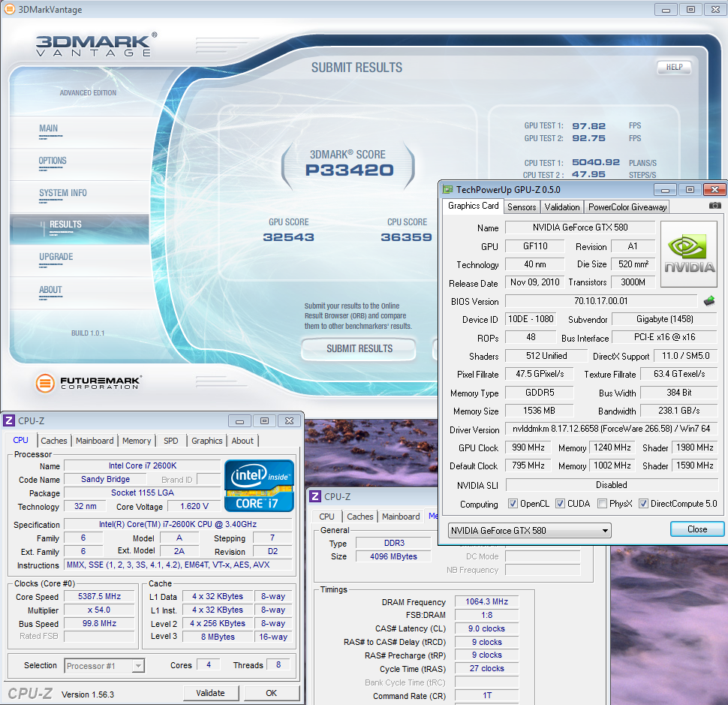Click the 3DMarkVantage title bar icon
Screen dimensions: 728x705
point(9,9)
